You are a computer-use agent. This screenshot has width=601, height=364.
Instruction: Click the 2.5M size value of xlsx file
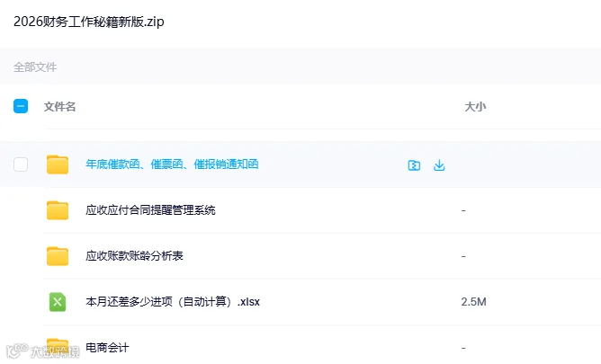474,302
